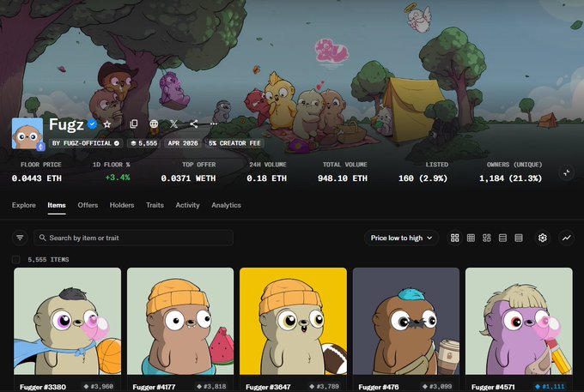Open Fugger #4177 item card
The image size is (584, 392).
(x=180, y=329)
